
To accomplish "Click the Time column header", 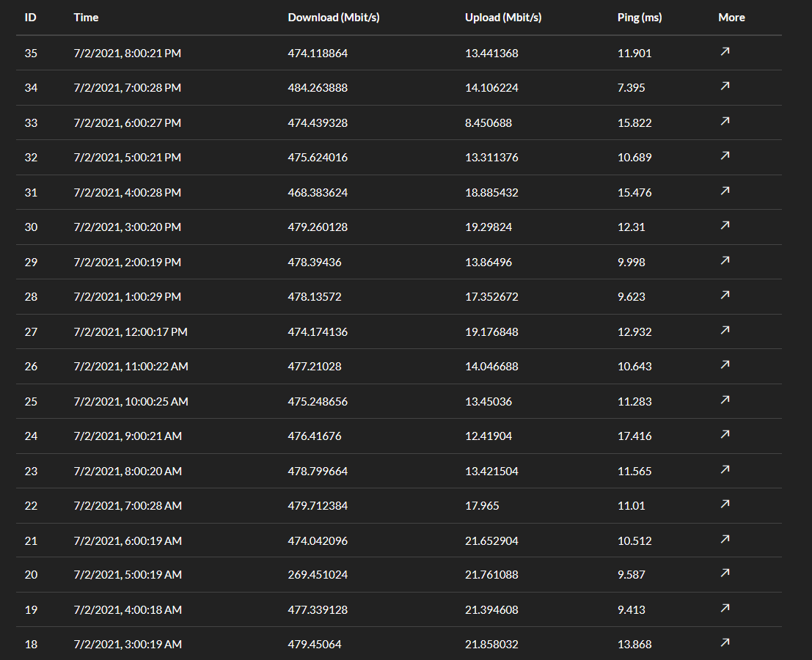I will [x=86, y=18].
